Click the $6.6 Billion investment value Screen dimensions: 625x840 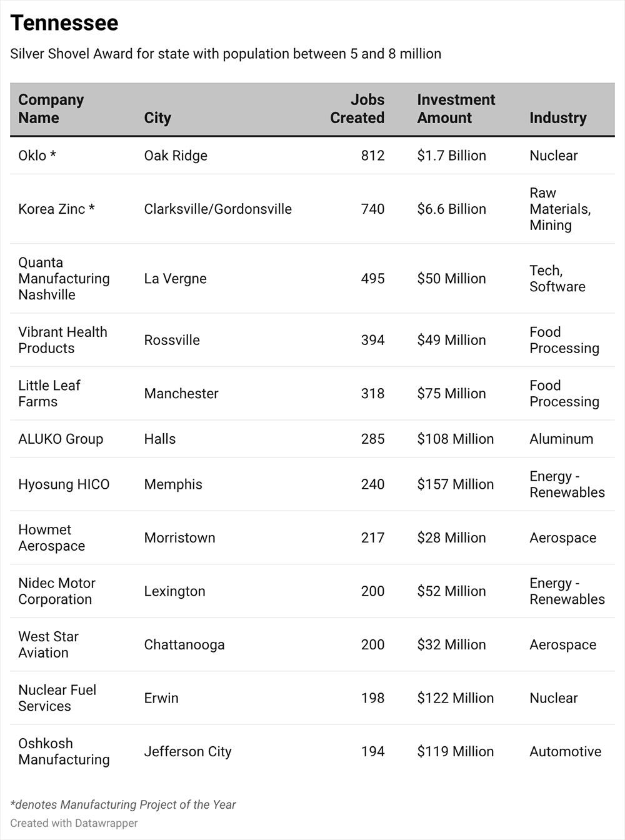pyautogui.click(x=451, y=209)
